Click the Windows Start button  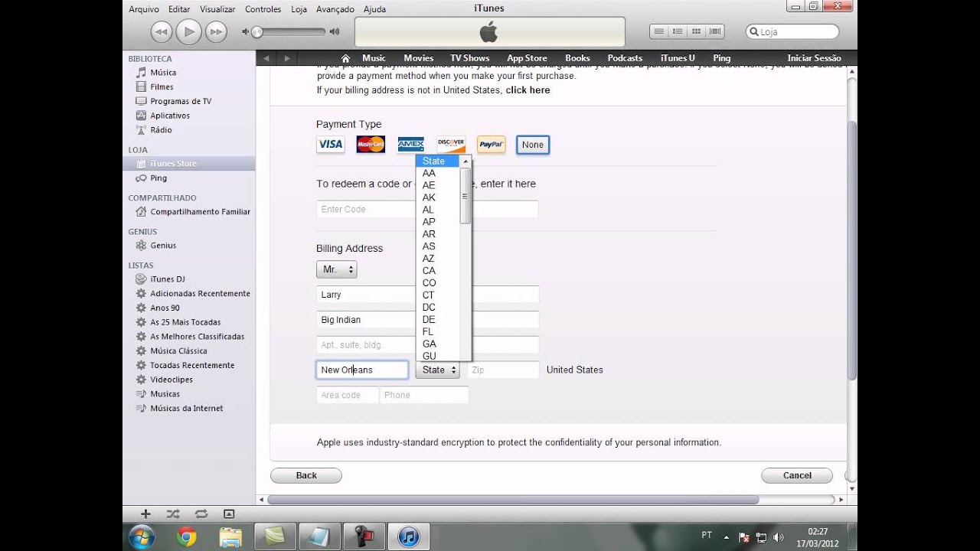[142, 537]
